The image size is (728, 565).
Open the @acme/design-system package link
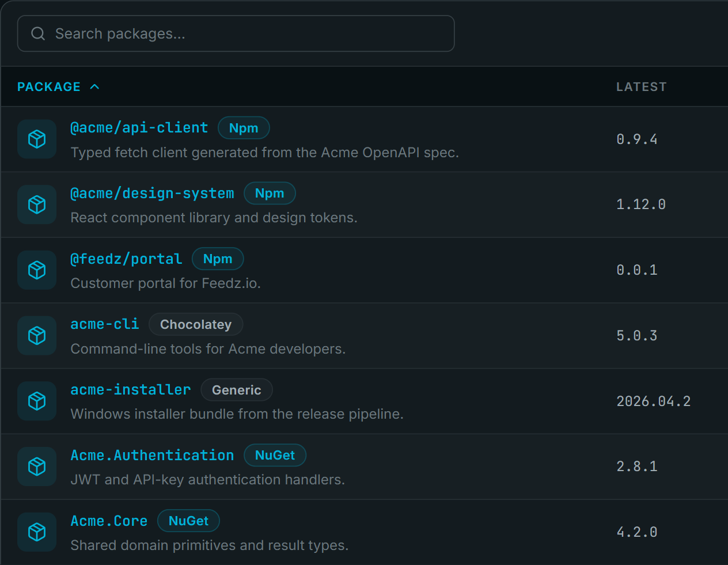point(152,194)
